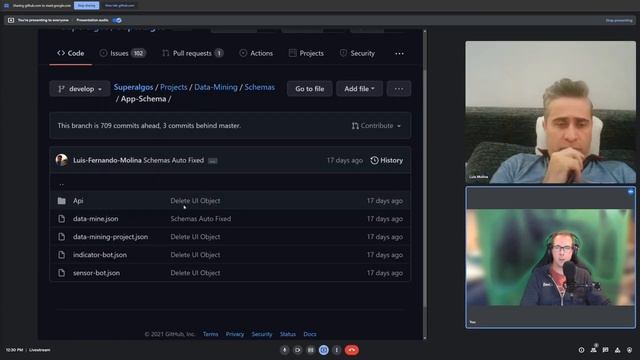
Task: Go to the Schemas breadcrumb folder
Action: [x=260, y=87]
